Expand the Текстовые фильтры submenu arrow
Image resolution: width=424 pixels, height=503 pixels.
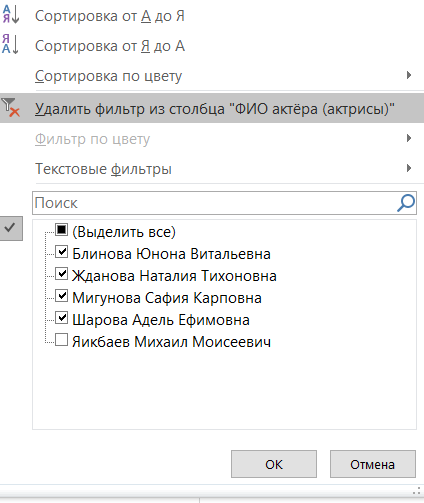(409, 168)
